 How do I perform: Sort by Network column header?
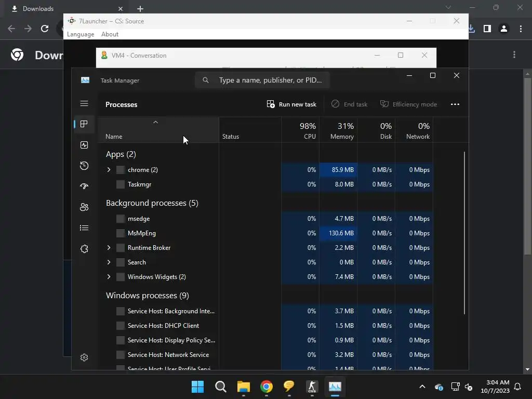click(414, 130)
